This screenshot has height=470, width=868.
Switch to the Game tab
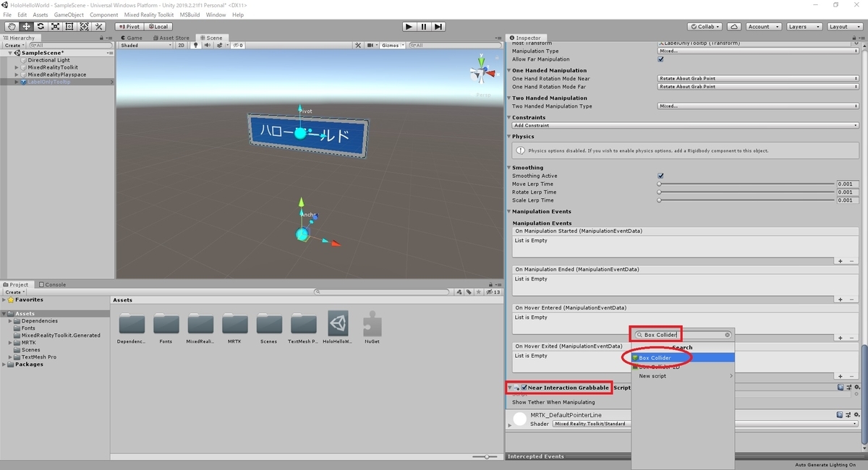(132, 38)
